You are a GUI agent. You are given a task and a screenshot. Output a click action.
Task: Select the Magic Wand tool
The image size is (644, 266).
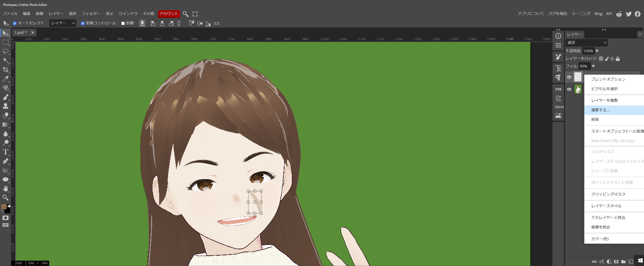click(x=6, y=60)
